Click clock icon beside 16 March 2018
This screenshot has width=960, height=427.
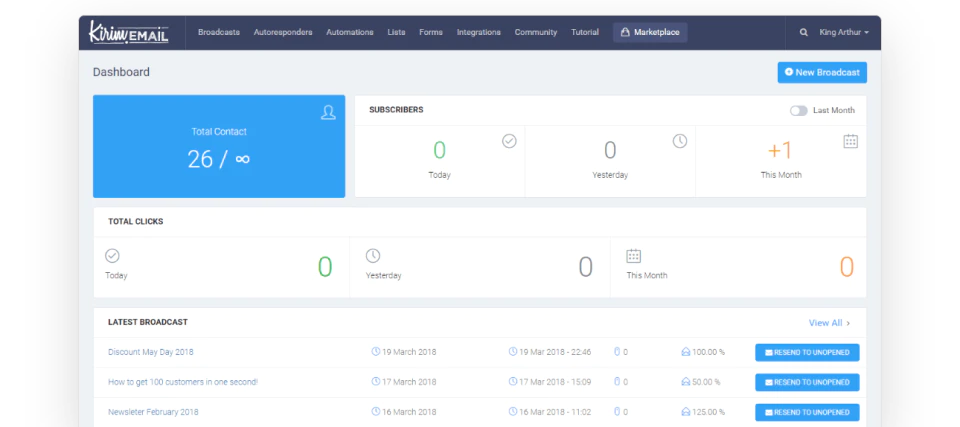[x=376, y=412]
